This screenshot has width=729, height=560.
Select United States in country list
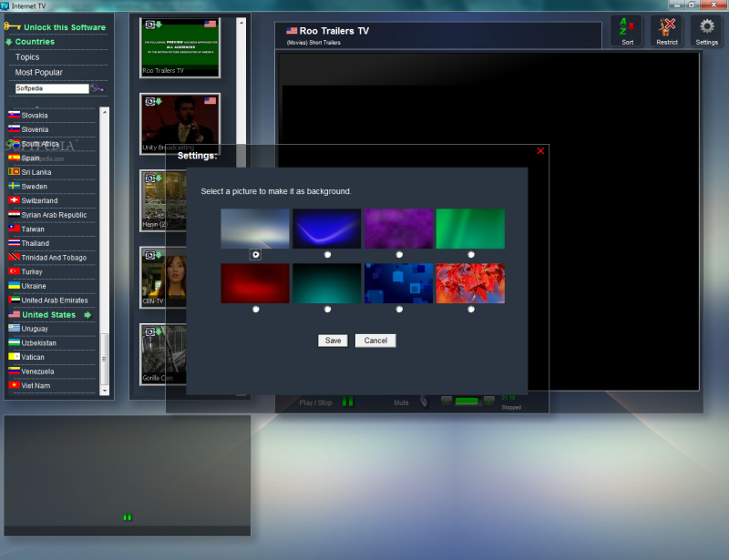[49, 315]
